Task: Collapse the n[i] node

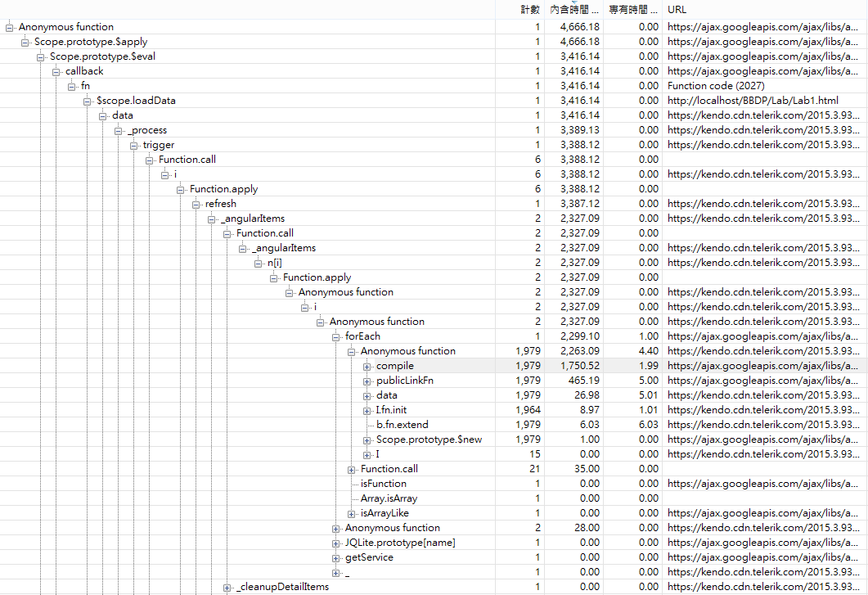Action: click(x=258, y=264)
